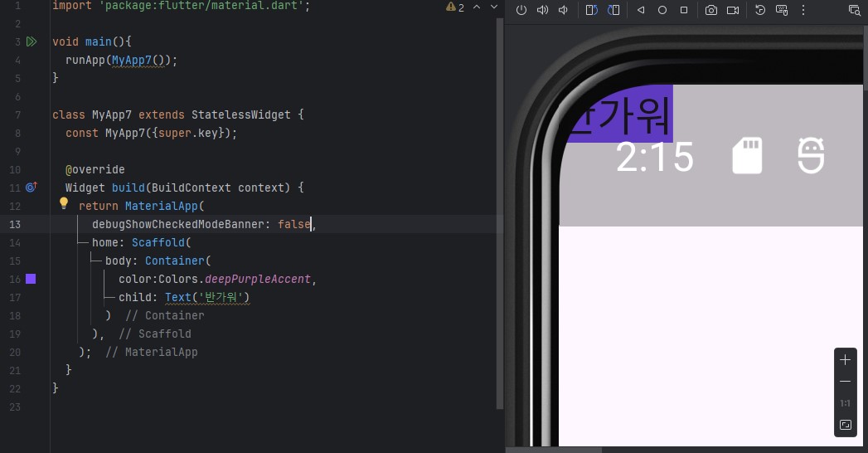The image size is (868, 453).
Task: Zoom in the emulator with plus button
Action: point(846,360)
